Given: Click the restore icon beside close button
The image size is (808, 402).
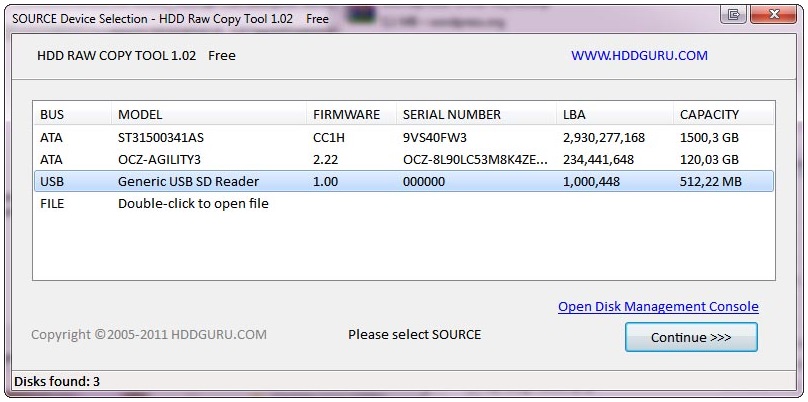Looking at the screenshot, I should click(x=735, y=14).
